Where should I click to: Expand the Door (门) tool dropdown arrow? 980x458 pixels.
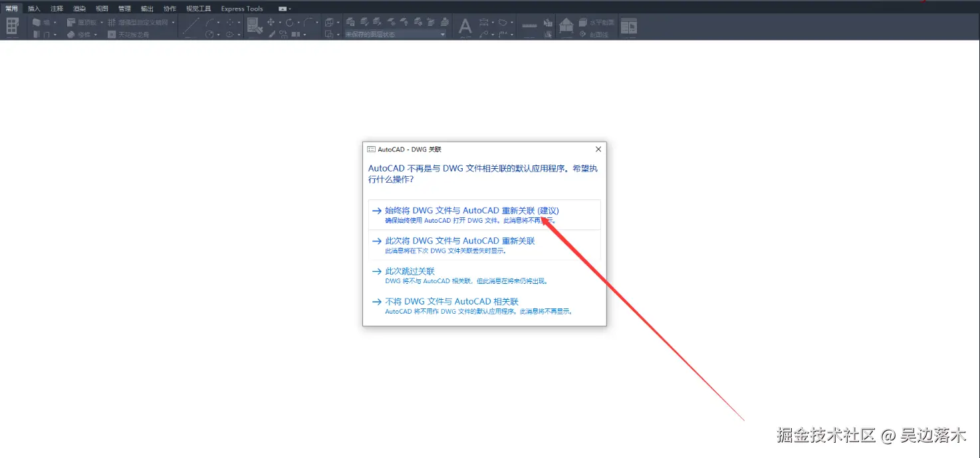[x=55, y=35]
